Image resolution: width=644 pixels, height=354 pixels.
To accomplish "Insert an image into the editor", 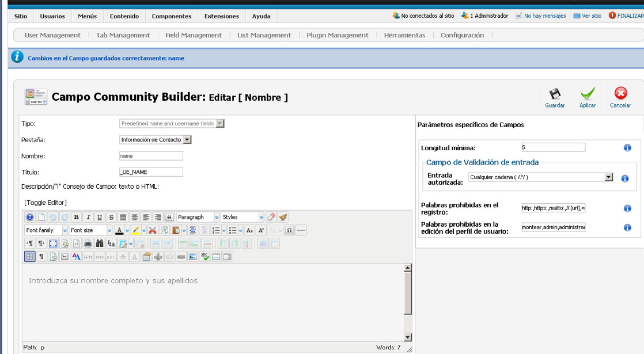I will [x=192, y=256].
